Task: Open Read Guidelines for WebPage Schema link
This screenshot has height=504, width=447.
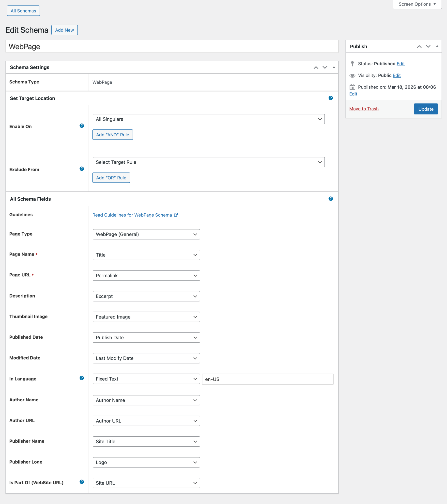Action: tap(132, 215)
